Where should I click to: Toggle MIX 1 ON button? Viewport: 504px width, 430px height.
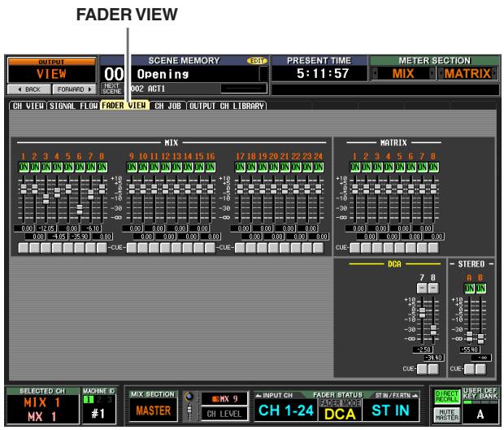(x=24, y=167)
